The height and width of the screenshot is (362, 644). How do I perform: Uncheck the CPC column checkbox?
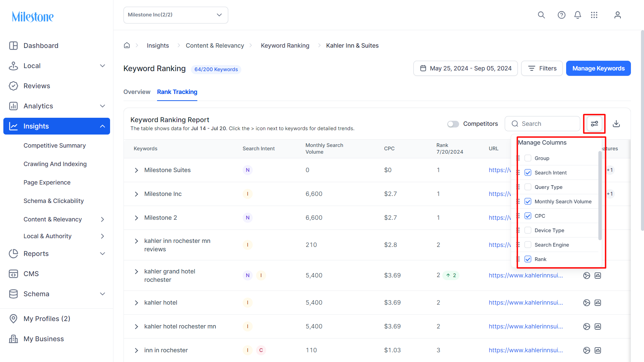[x=528, y=216]
